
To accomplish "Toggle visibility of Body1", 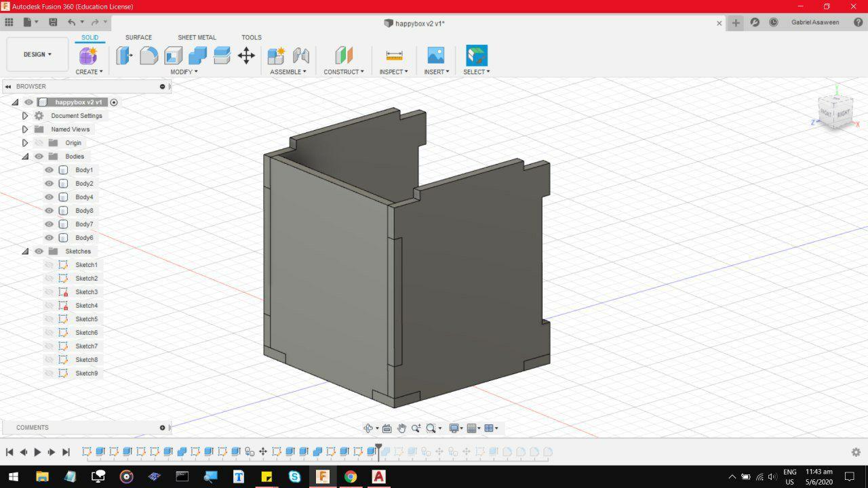I will click(x=49, y=170).
